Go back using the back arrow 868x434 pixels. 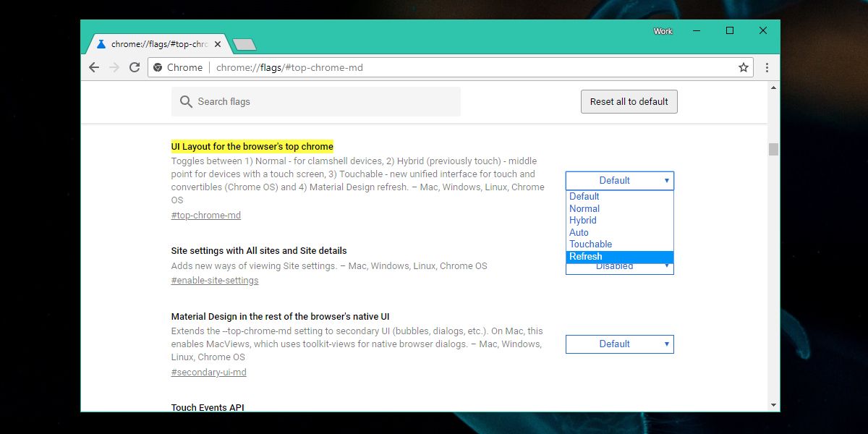[x=94, y=67]
